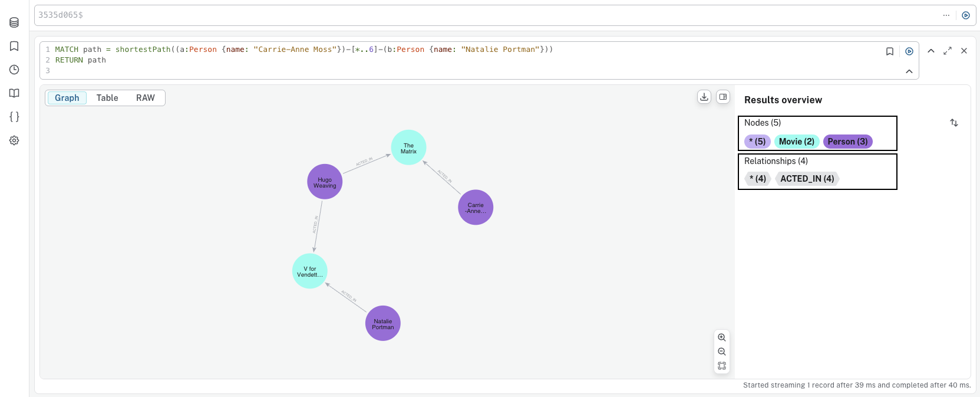
Task: Download graph export icon
Action: (704, 97)
